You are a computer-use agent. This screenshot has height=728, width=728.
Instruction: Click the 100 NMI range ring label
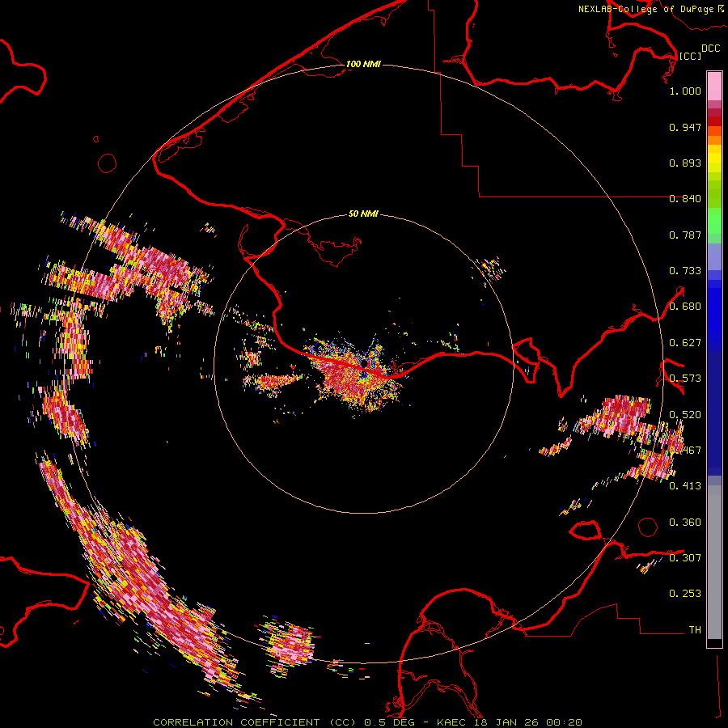pos(363,64)
